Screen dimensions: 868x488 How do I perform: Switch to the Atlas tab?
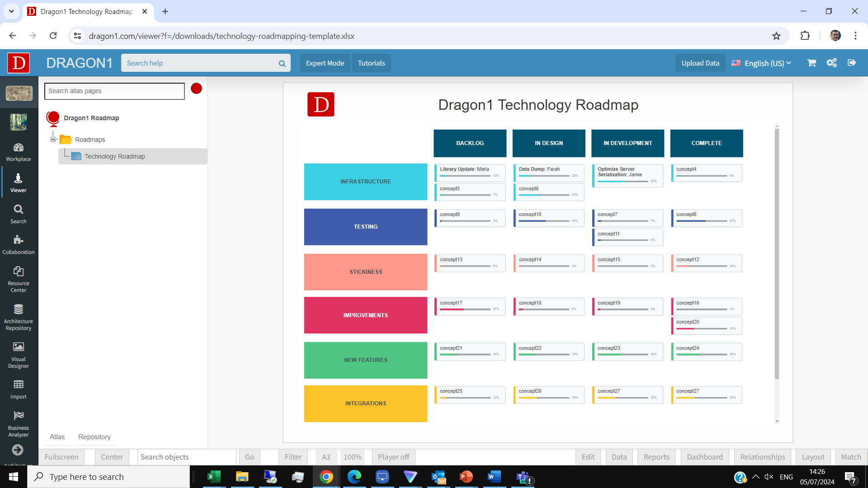(x=57, y=437)
